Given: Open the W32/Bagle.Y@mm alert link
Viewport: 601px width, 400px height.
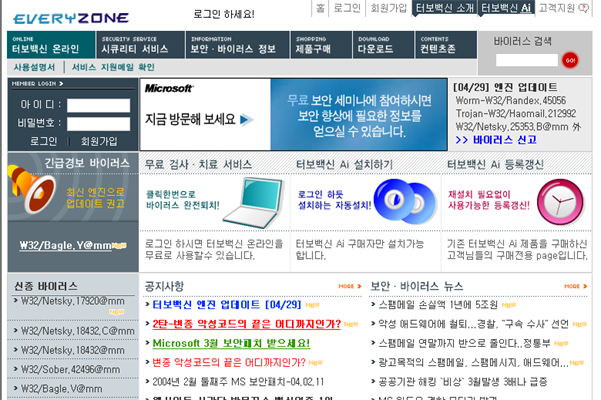Looking at the screenshot, I should coord(66,246).
